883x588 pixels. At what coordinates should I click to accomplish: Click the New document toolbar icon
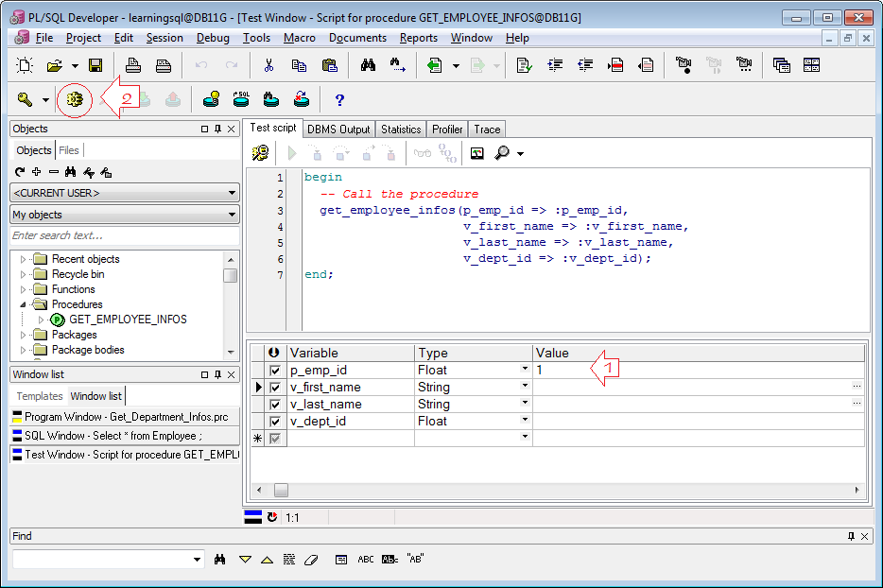pyautogui.click(x=25, y=65)
